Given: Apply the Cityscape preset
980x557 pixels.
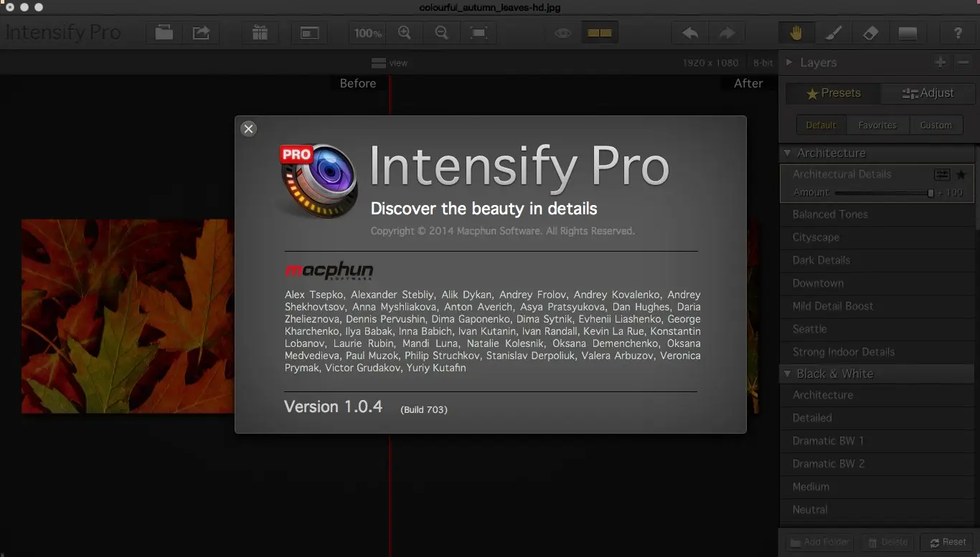Looking at the screenshot, I should click(x=877, y=237).
